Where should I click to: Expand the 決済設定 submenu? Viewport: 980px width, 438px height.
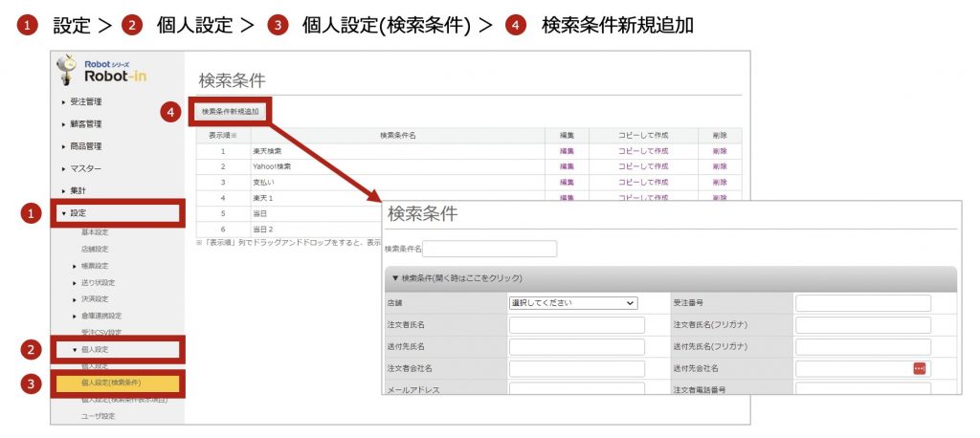tap(91, 298)
